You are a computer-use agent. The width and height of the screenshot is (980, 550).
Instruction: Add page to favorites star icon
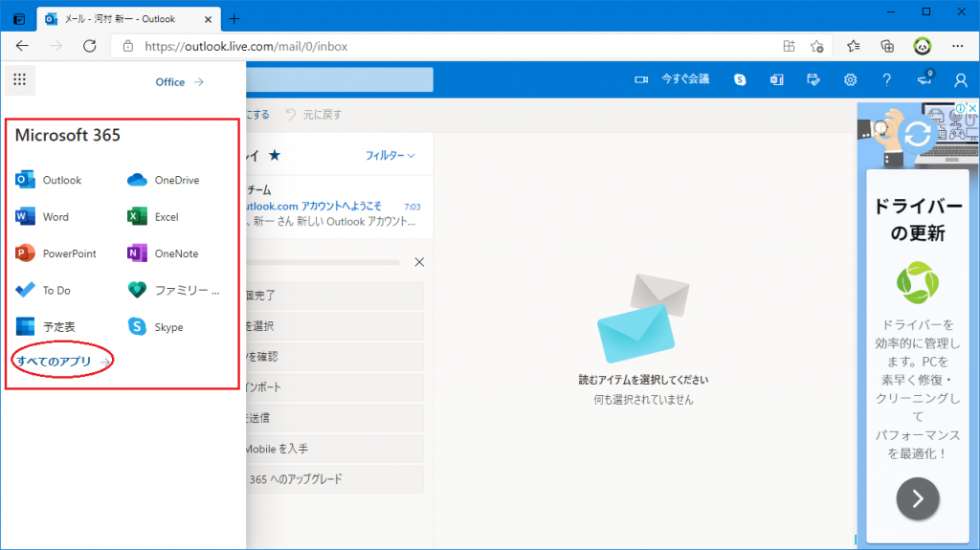pos(817,46)
